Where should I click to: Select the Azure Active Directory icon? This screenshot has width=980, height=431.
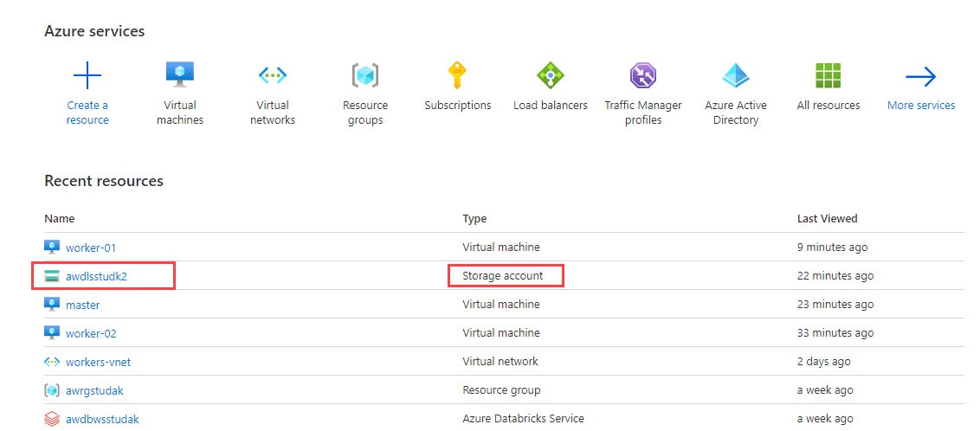(736, 76)
